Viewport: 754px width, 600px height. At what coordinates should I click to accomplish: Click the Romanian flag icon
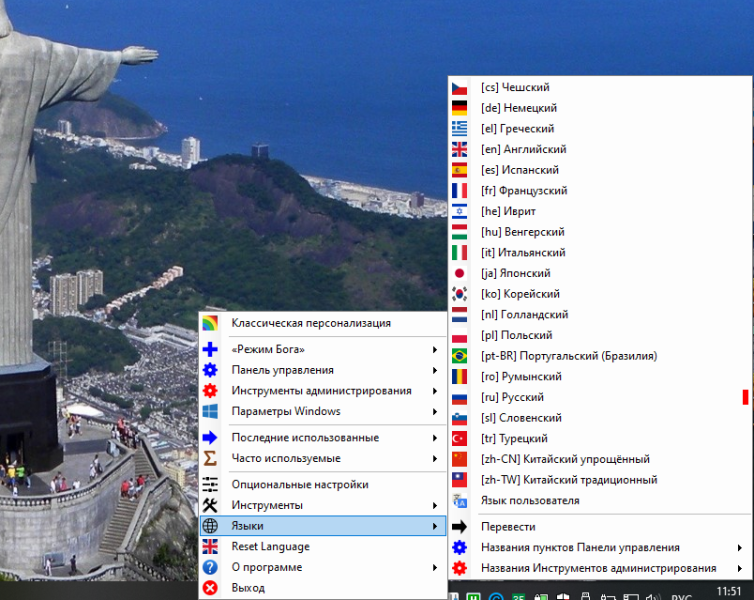click(x=459, y=377)
